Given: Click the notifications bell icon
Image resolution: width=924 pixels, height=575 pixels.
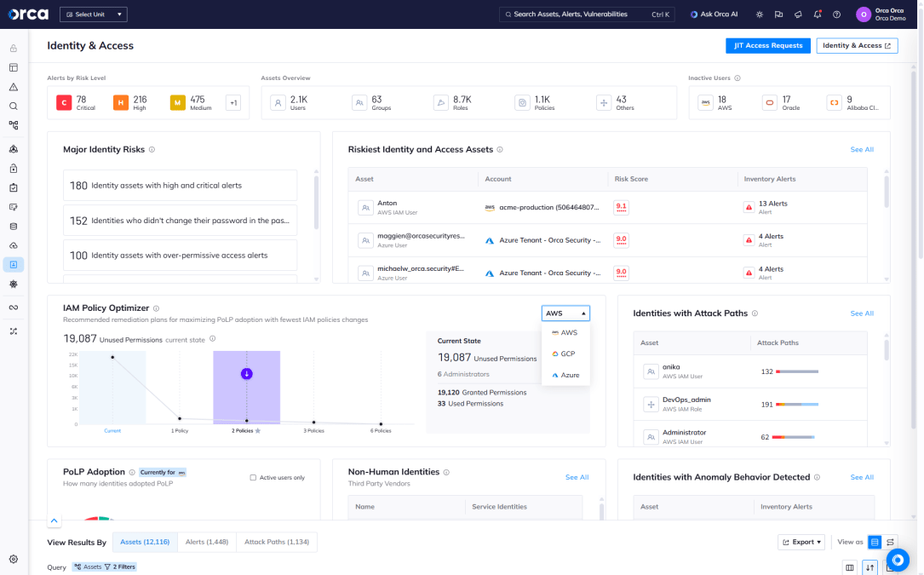Looking at the screenshot, I should (818, 14).
